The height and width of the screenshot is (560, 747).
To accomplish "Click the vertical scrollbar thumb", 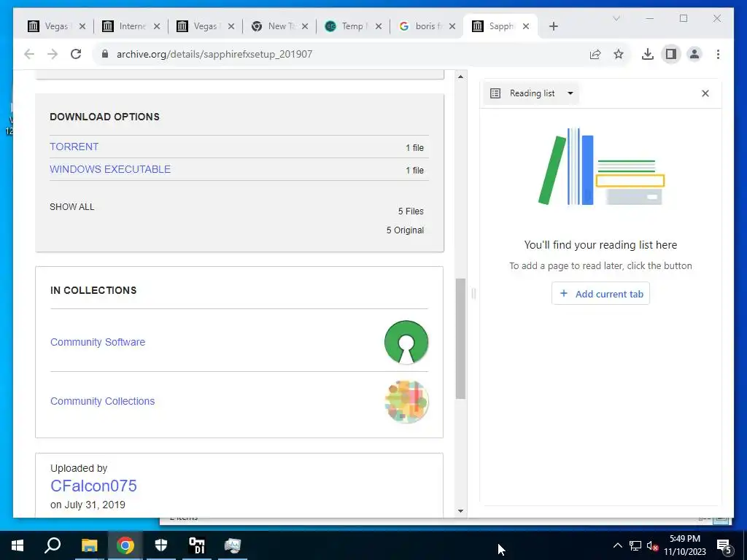I will [x=460, y=338].
